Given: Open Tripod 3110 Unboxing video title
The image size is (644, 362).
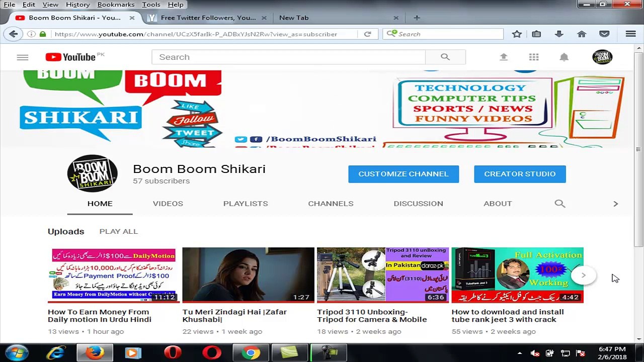Looking at the screenshot, I should (372, 316).
